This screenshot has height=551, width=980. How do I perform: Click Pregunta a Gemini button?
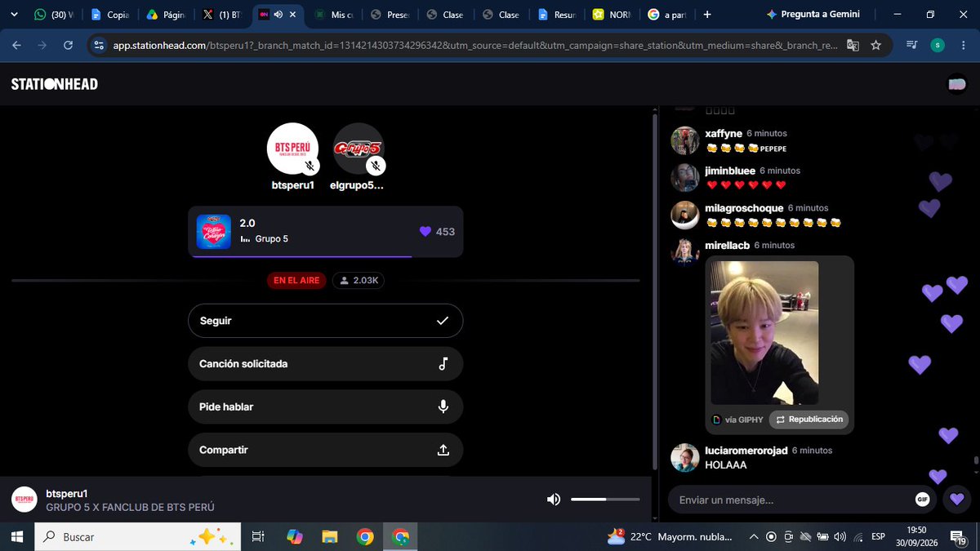tap(813, 15)
